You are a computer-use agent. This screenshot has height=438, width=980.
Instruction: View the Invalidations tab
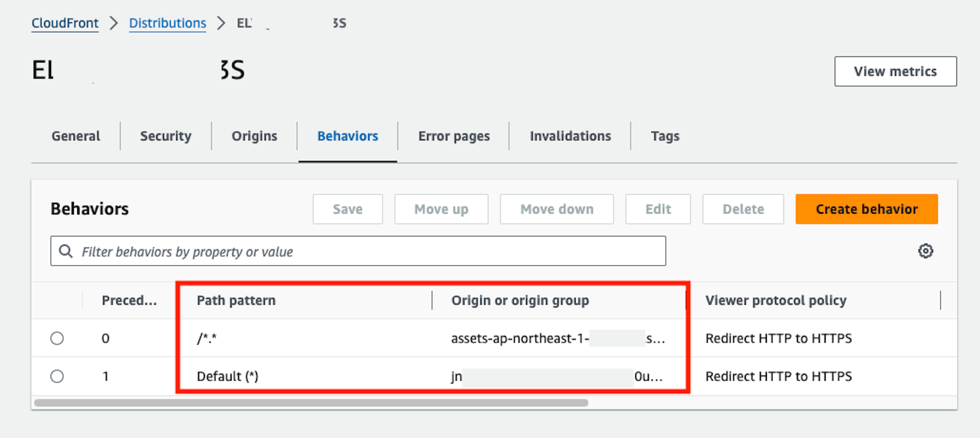coord(570,136)
